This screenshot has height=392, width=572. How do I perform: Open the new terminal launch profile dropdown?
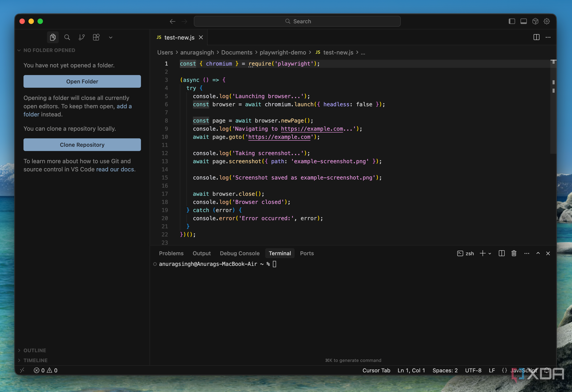point(490,254)
